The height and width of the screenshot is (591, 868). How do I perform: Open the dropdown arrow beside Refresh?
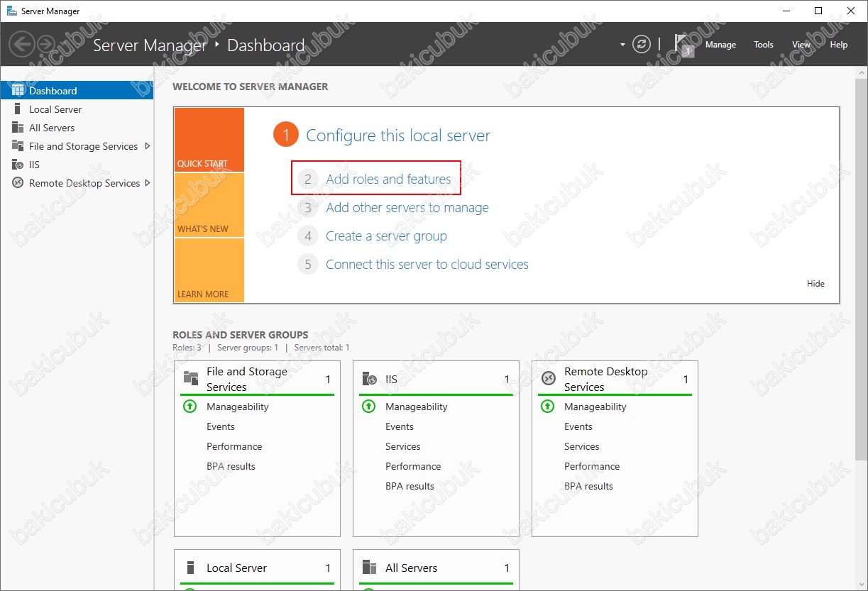[622, 44]
